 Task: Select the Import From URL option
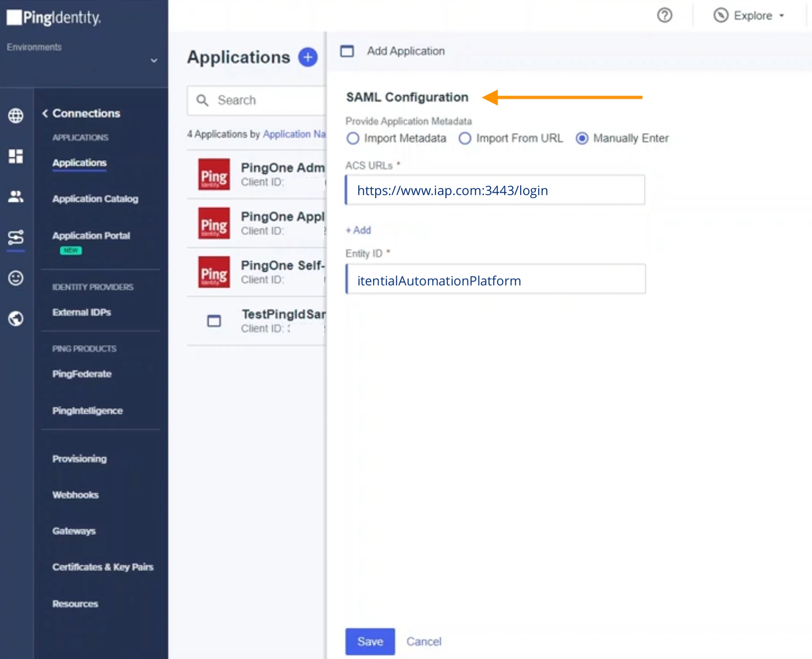(x=465, y=139)
